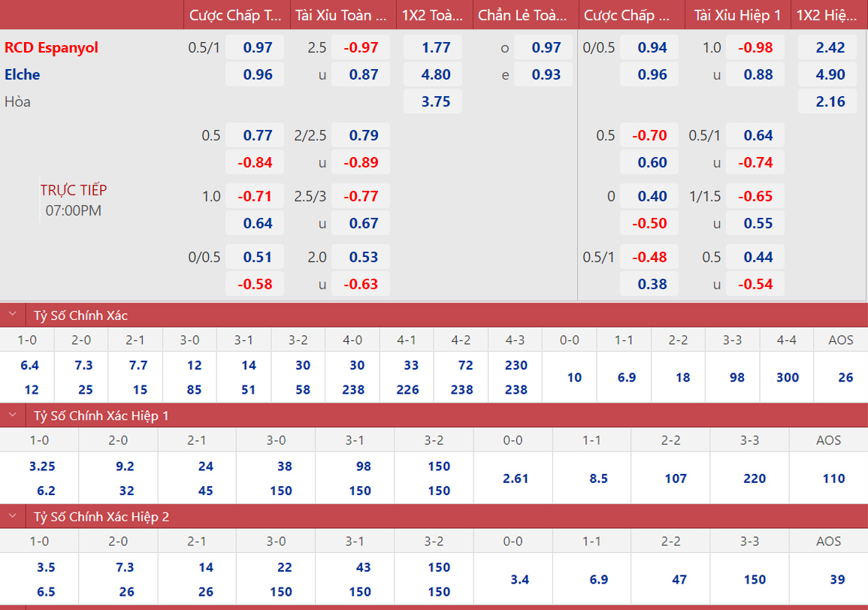Pick first-half over 0.5 odds 0.44
Image resolution: width=868 pixels, height=610 pixels.
(755, 258)
